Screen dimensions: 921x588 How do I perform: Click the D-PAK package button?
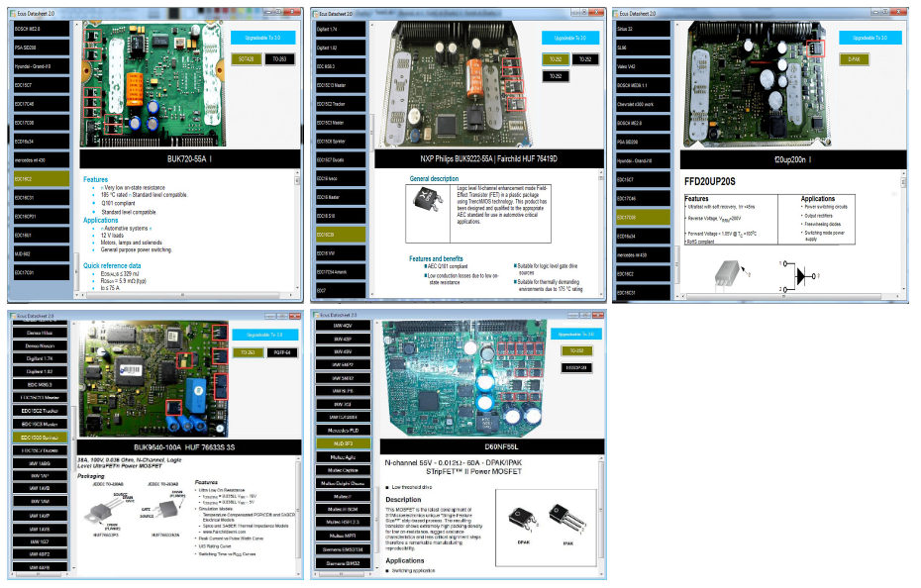(x=853, y=58)
